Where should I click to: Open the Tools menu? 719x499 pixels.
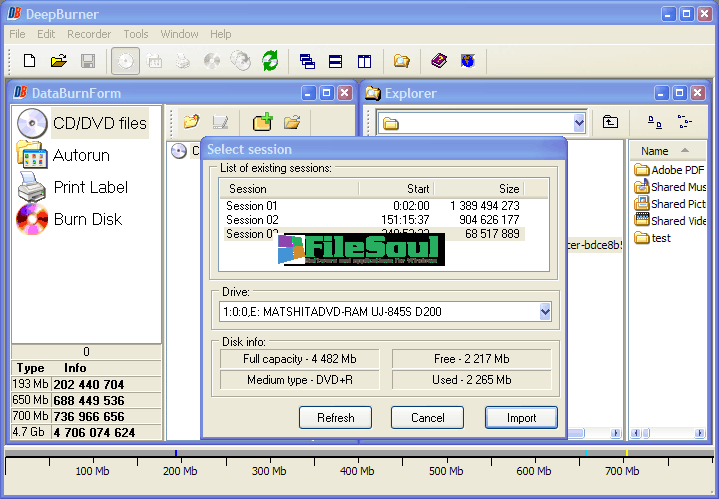coord(136,34)
